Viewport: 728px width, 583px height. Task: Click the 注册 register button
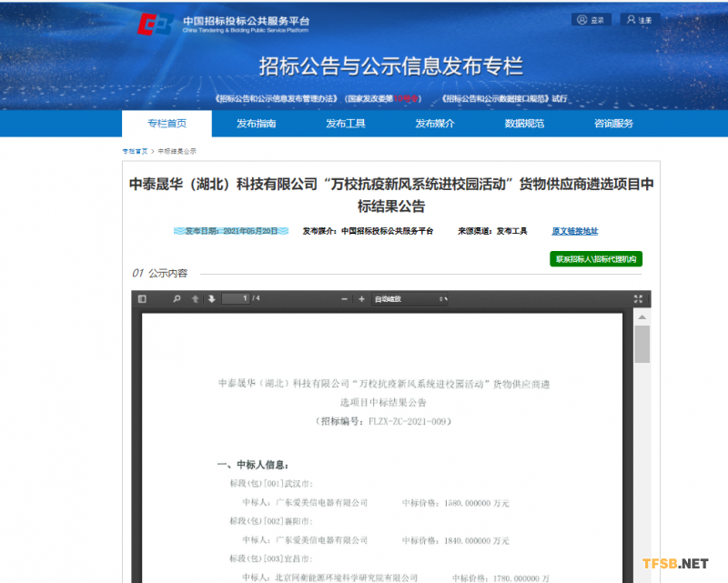pyautogui.click(x=640, y=20)
